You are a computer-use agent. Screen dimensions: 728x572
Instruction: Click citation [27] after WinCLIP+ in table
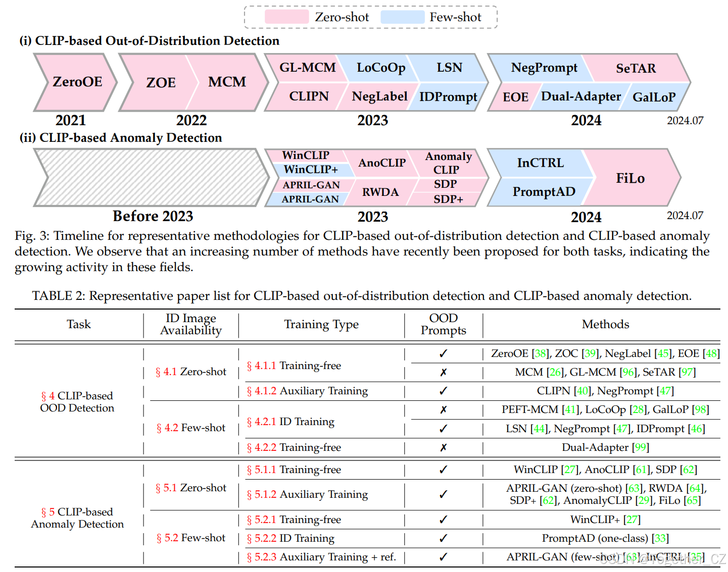(632, 519)
